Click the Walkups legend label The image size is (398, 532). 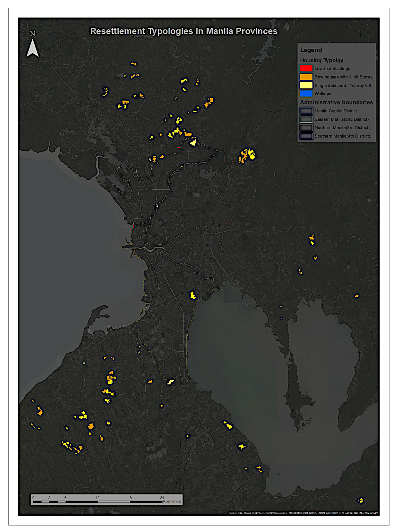point(323,94)
